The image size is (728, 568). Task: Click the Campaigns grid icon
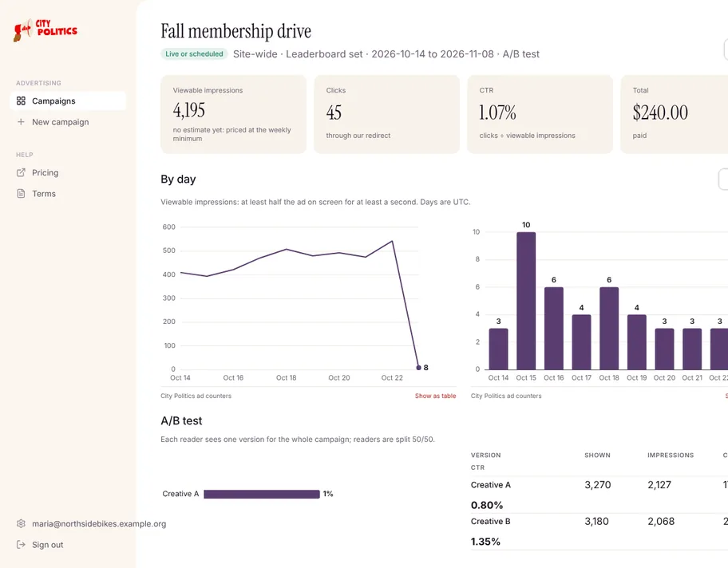(x=21, y=101)
